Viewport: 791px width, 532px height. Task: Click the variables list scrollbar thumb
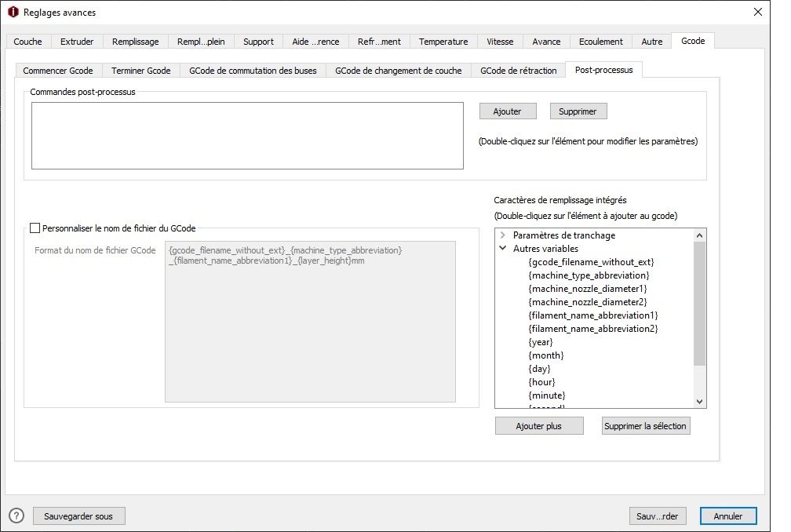[699, 303]
